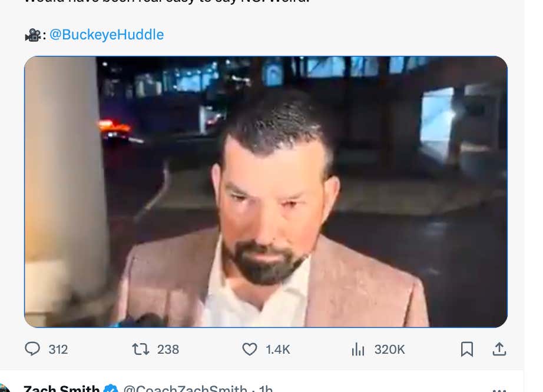Open Zach Smith's profile name

[x=61, y=388]
